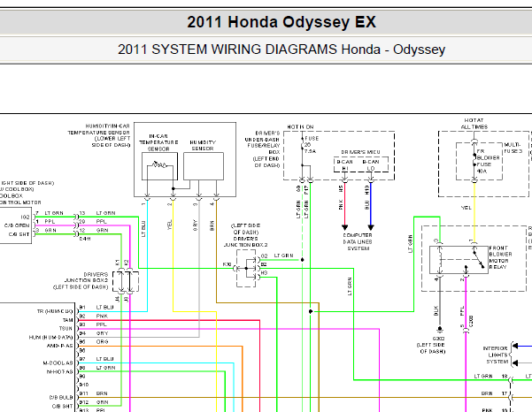This screenshot has width=532, height=412.
Task: Click the 'M-COOL AS' pin label
Action: point(58,362)
